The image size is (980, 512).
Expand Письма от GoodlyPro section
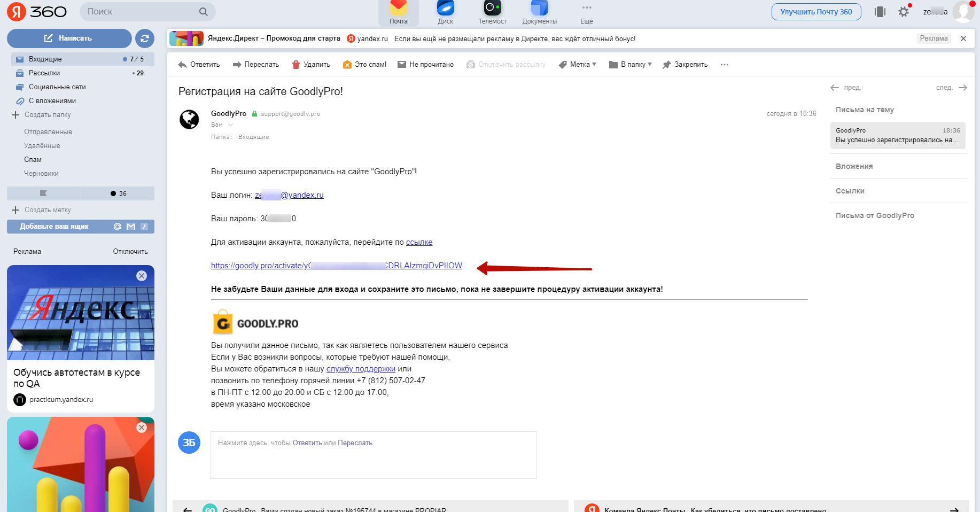[875, 215]
